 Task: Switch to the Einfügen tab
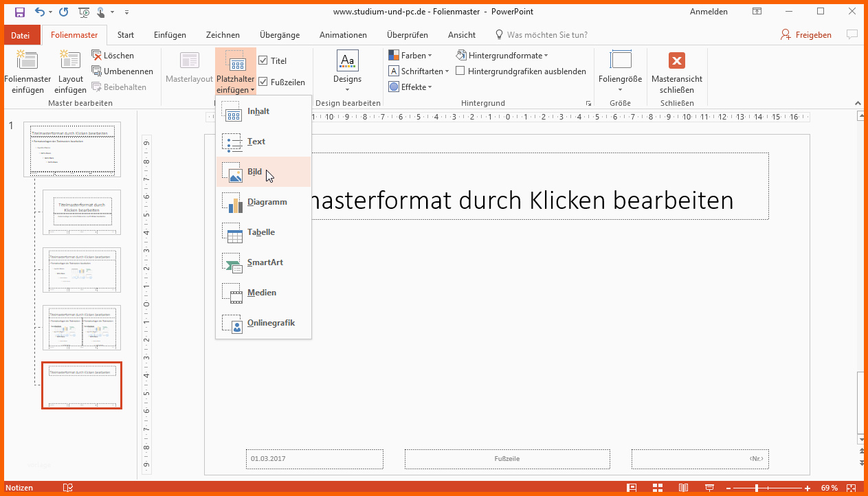coord(170,35)
